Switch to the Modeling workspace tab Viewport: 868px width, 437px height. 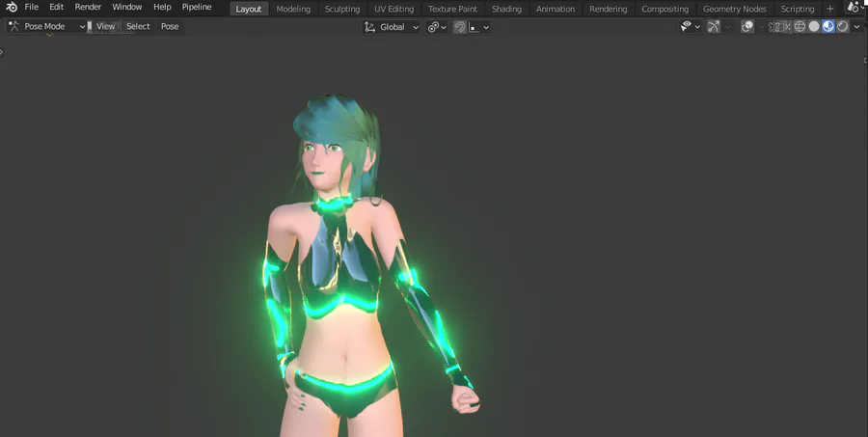coord(293,9)
